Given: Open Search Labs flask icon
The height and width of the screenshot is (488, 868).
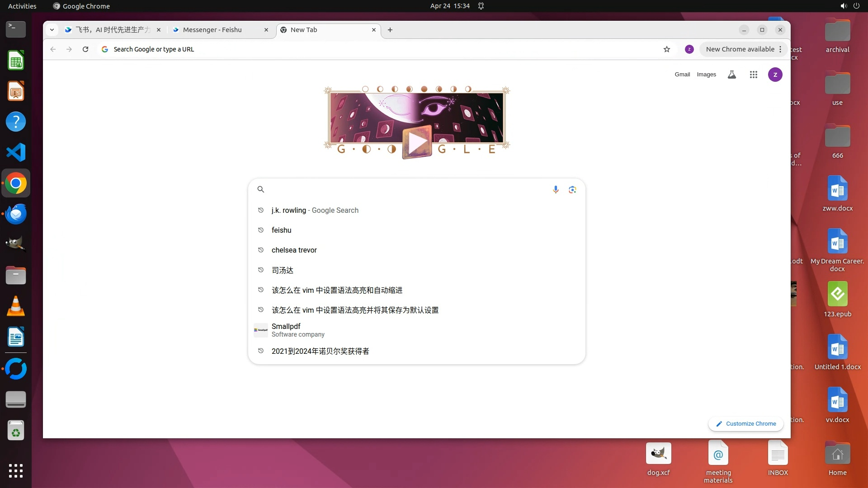Looking at the screenshot, I should [731, 75].
